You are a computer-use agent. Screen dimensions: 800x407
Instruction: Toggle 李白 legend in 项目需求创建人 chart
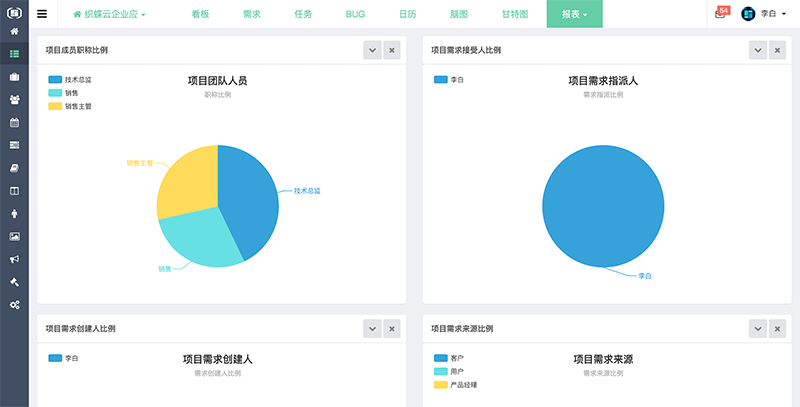coord(64,358)
